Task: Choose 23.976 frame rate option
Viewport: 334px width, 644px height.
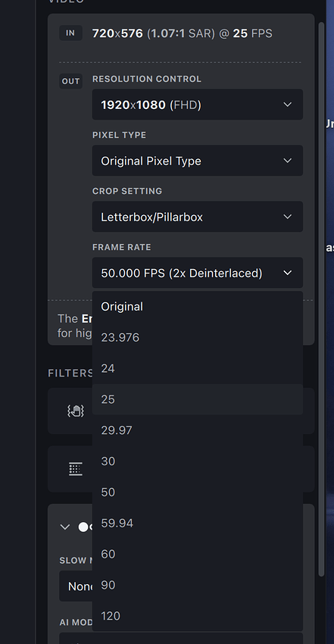Action: click(x=198, y=338)
